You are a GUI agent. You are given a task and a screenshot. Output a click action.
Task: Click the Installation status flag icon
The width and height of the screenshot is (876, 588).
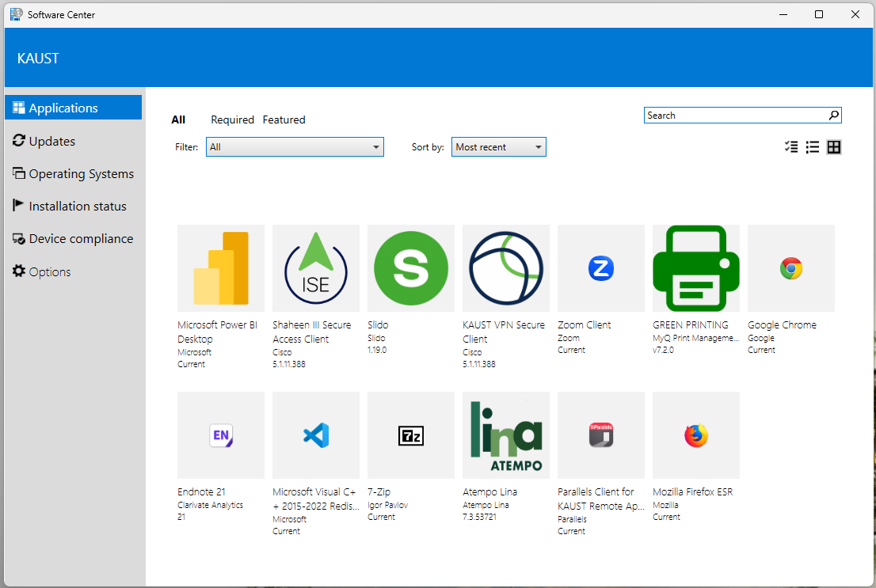pos(18,205)
